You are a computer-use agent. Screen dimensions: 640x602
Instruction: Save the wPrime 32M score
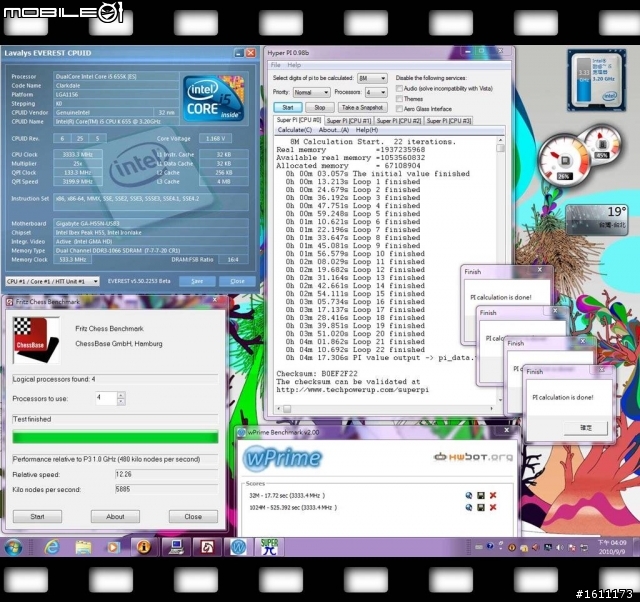(x=481, y=495)
